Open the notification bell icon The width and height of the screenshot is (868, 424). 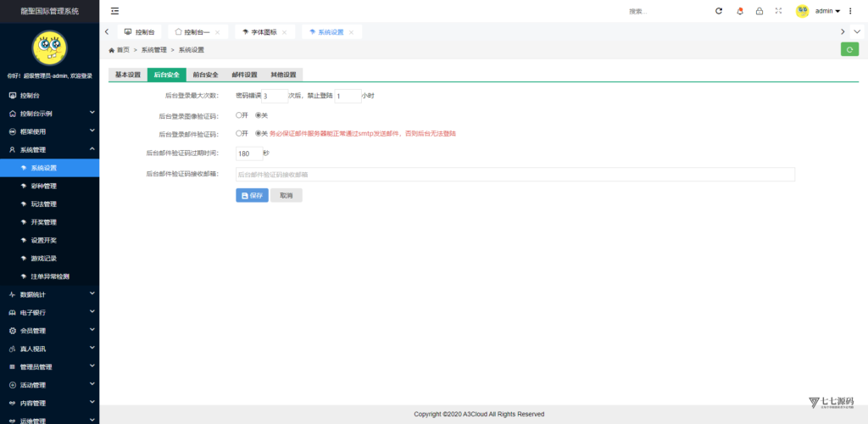point(740,11)
